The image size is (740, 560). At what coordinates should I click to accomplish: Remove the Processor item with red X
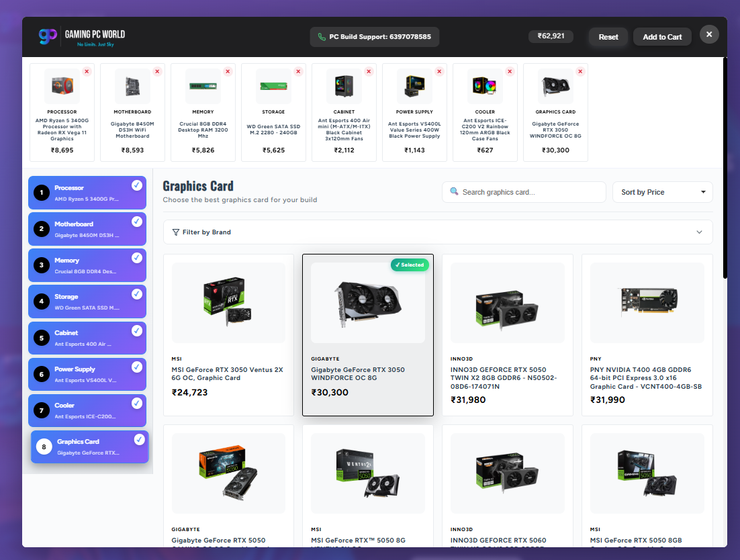pyautogui.click(x=87, y=71)
